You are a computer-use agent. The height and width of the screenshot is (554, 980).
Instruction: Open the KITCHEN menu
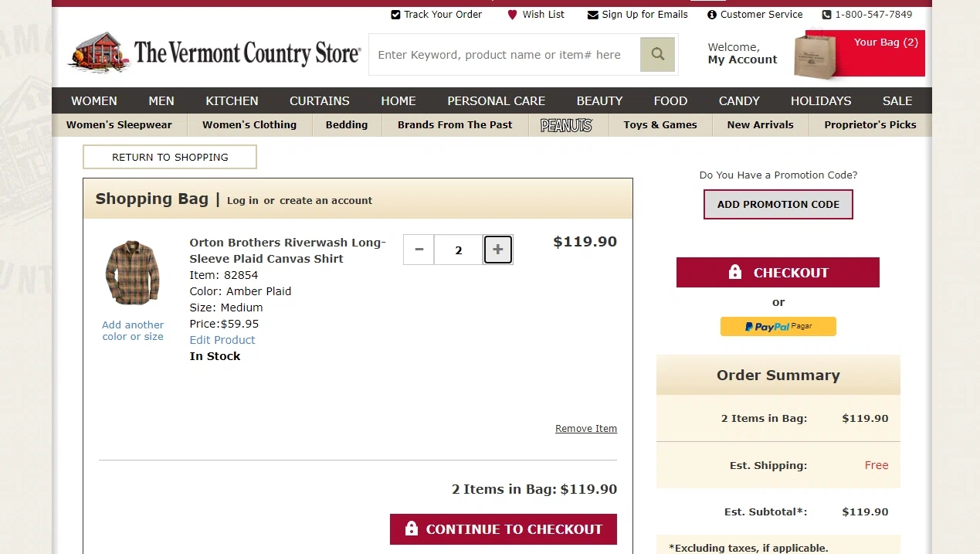232,100
